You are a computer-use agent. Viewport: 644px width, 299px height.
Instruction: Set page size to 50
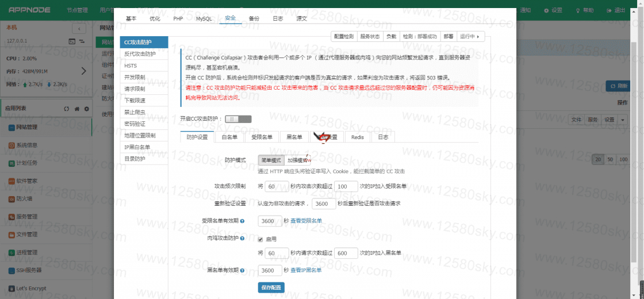[x=610, y=160]
